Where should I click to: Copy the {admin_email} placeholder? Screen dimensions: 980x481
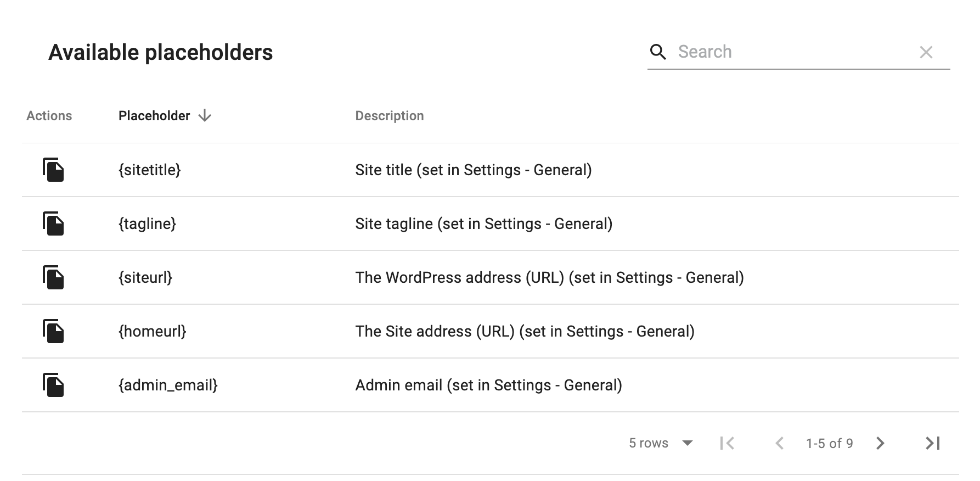click(53, 385)
